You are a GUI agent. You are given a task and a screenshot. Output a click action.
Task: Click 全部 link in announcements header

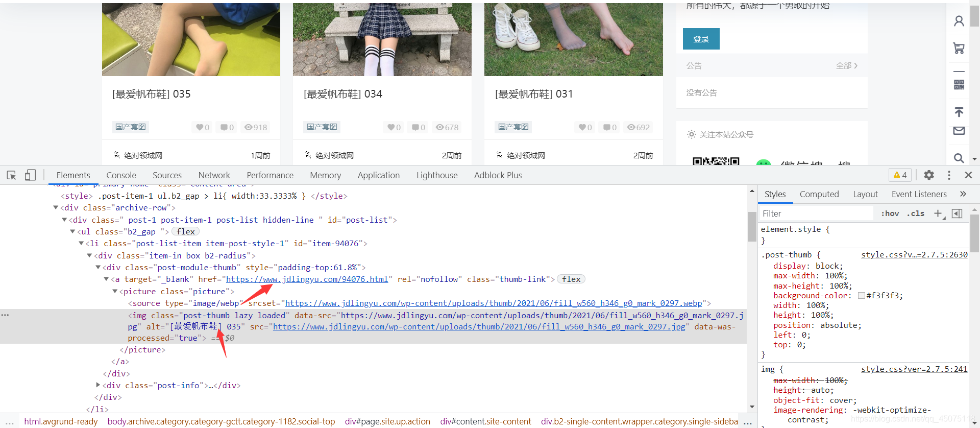point(846,66)
